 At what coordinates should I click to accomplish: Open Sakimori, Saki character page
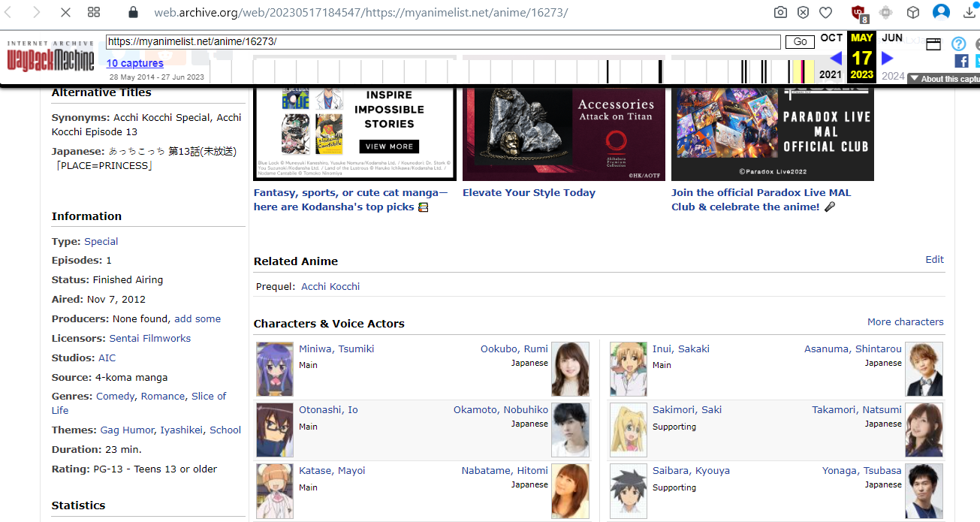click(x=687, y=410)
